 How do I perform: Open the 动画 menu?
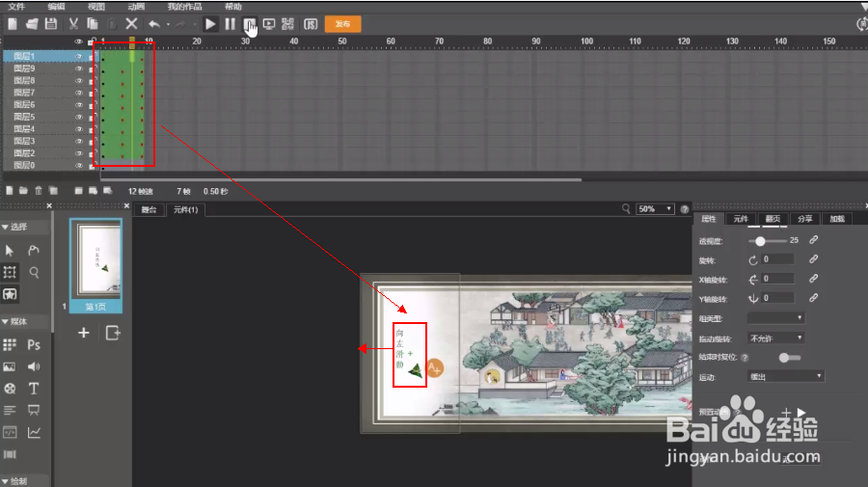(136, 7)
